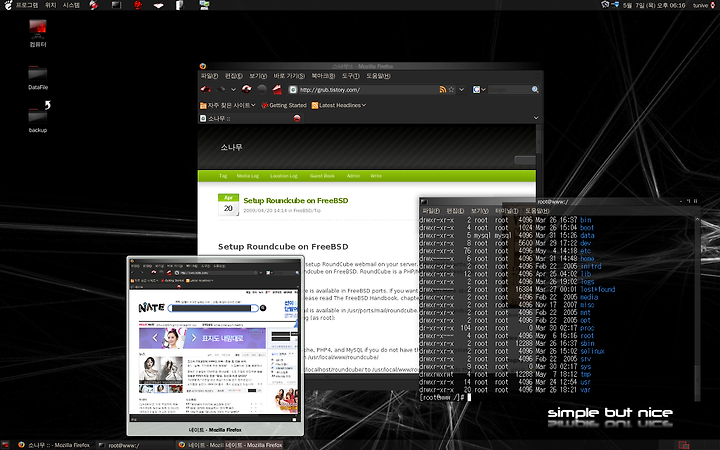
Task: Click the Google search input field
Action: (509, 90)
